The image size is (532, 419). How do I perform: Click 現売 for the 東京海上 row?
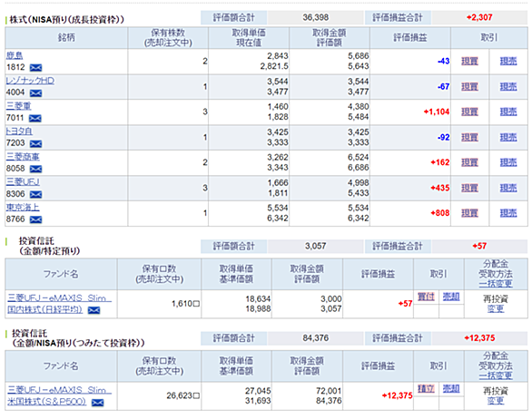pyautogui.click(x=508, y=213)
